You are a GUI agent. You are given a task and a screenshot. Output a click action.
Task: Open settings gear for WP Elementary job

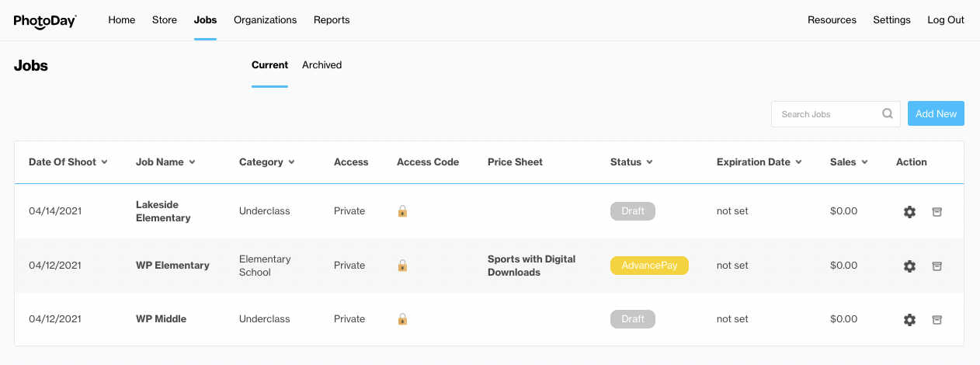(909, 266)
